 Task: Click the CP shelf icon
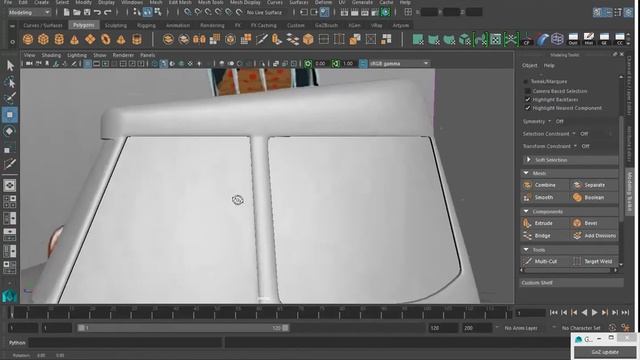point(527,40)
